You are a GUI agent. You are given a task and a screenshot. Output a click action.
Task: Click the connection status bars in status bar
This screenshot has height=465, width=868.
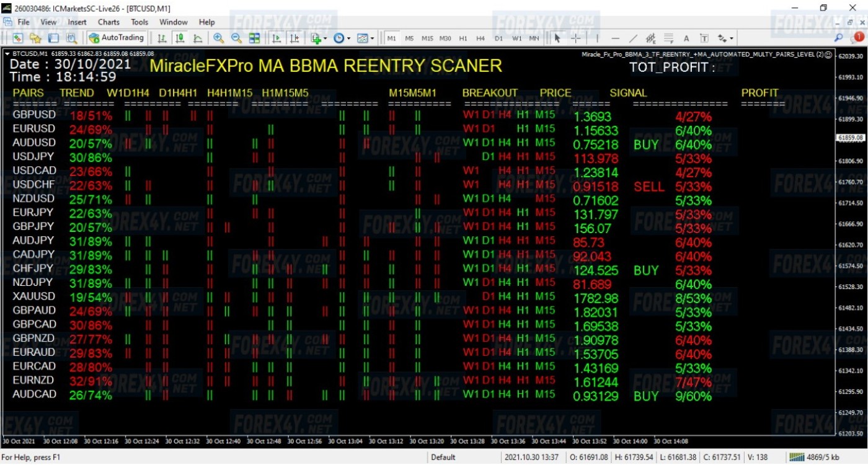point(795,458)
